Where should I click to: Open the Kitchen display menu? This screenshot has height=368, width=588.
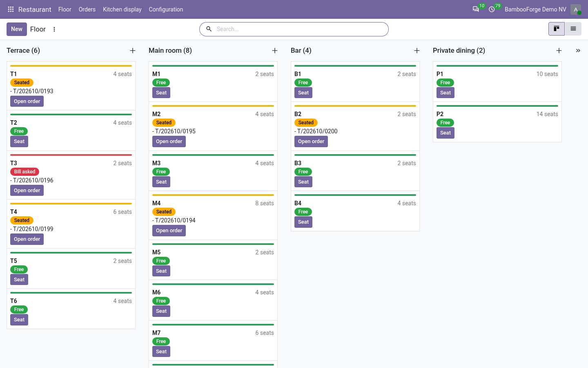pos(122,9)
